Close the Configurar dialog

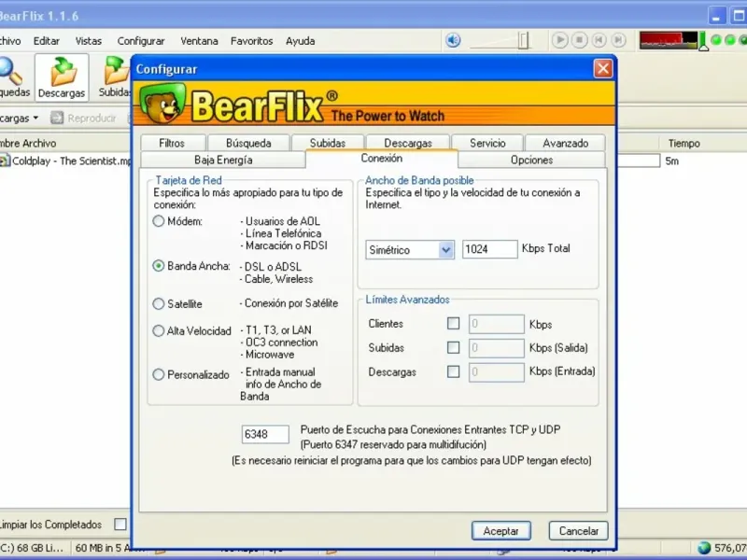[602, 68]
